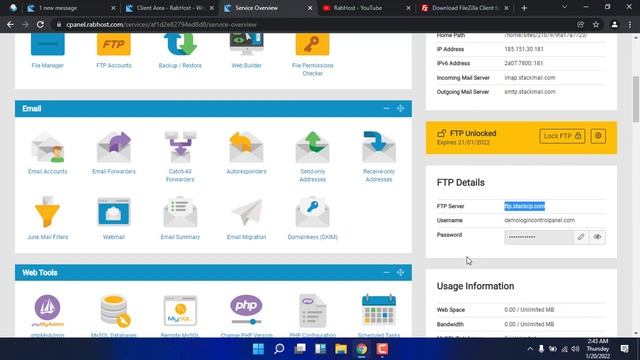This screenshot has height=360, width=640.
Task: Switch to Client Area - RabHost tab
Action: [169, 8]
